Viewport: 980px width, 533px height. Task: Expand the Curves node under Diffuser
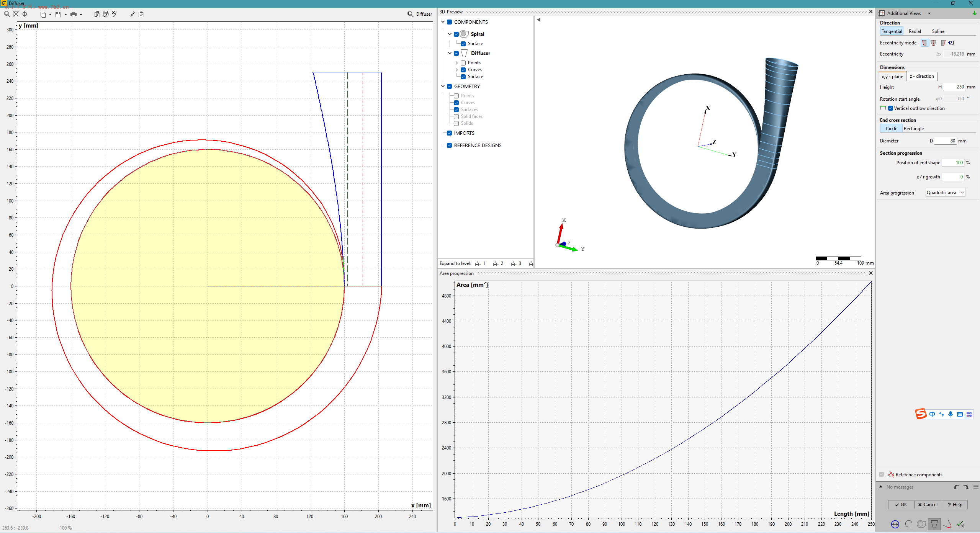pos(456,70)
